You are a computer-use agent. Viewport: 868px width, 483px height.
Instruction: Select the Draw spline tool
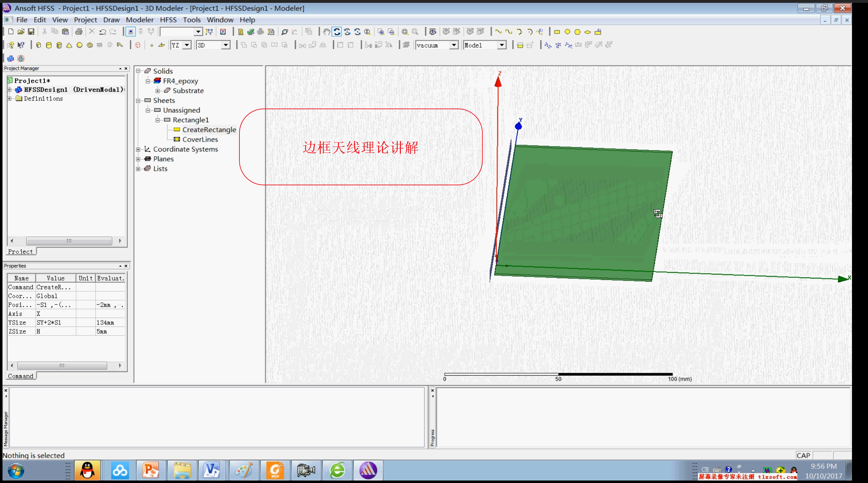coord(509,32)
